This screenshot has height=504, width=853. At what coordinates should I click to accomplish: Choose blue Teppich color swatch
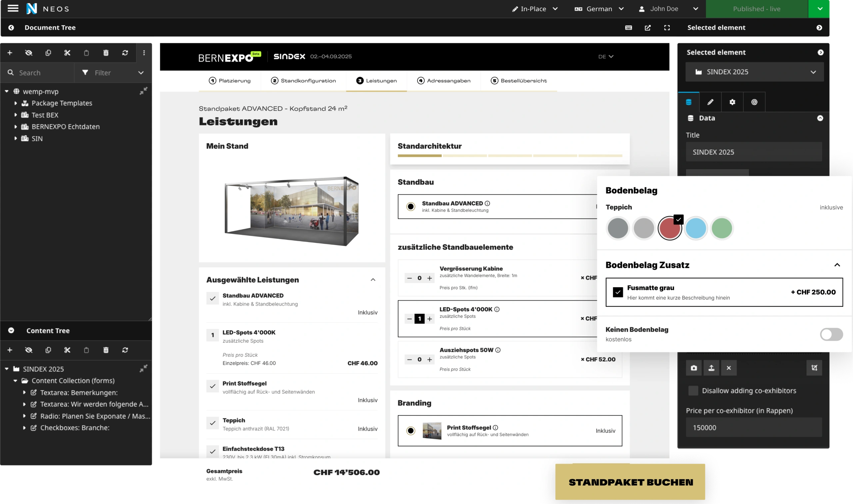696,228
